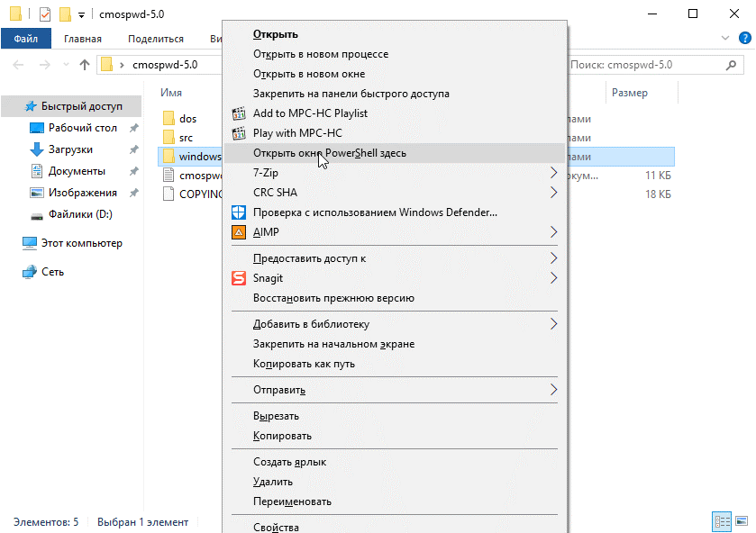Viewport: 756px width, 533px height.
Task: Select Копировать как путь entry
Action: (304, 364)
